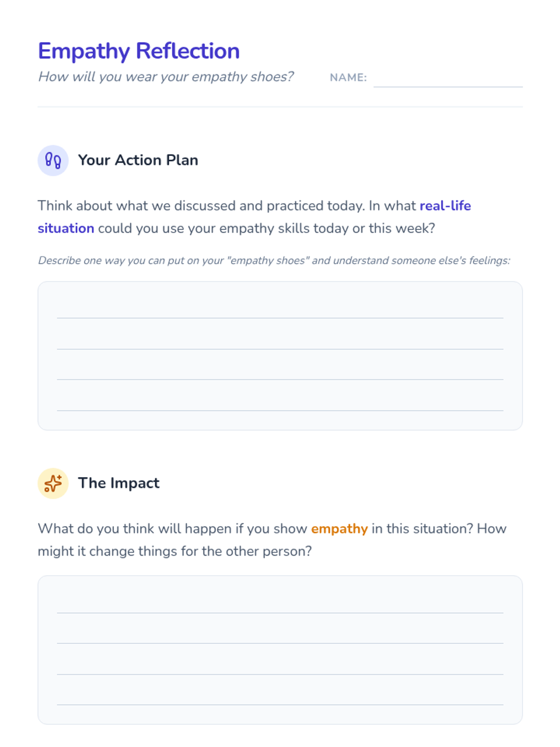Click the highlighted word real-life

(445, 206)
